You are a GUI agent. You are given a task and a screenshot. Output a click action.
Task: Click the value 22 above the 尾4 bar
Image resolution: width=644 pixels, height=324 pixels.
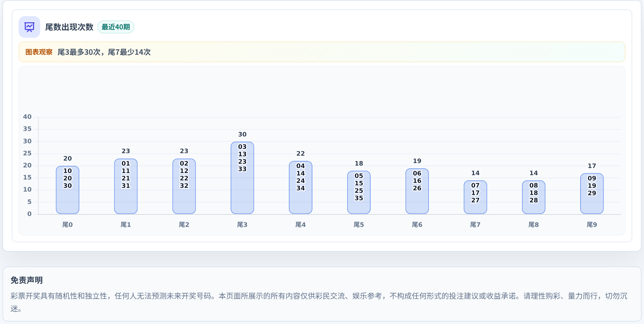[301, 153]
